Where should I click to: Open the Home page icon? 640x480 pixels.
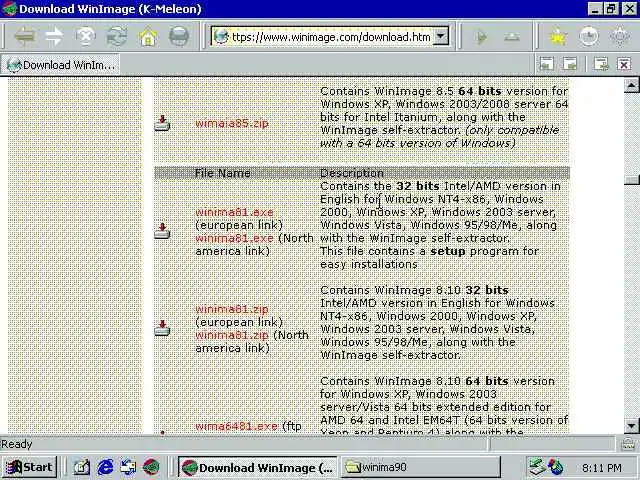coord(148,37)
